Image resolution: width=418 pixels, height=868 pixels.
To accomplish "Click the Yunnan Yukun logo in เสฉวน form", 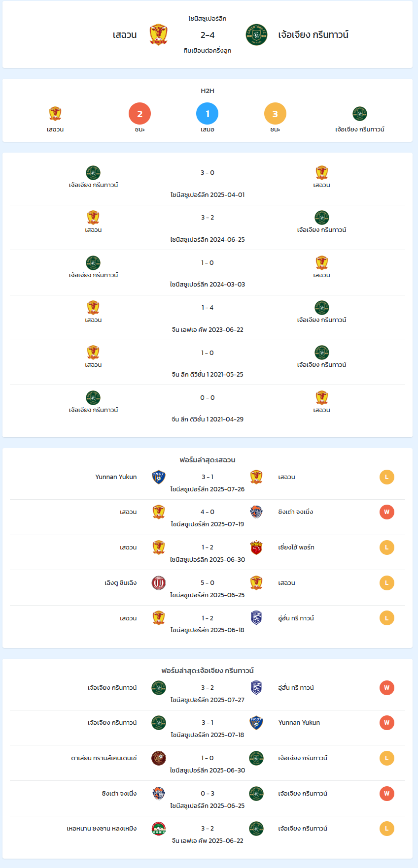I will point(159,477).
